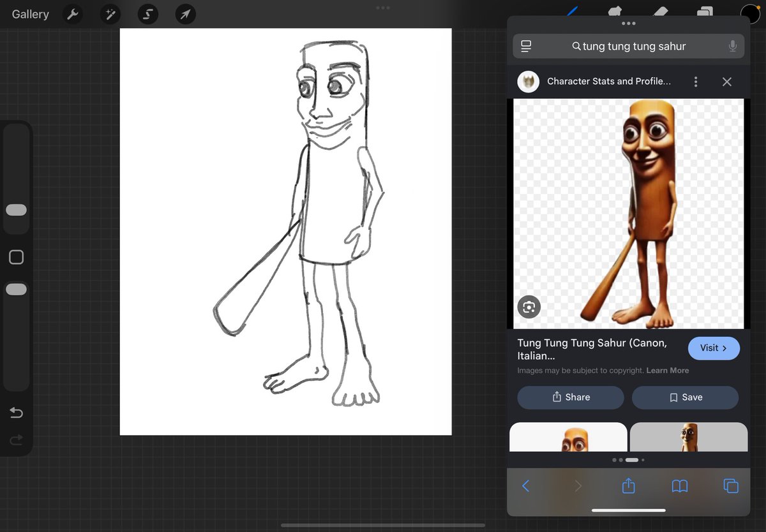Open the Actions wrench menu

73,14
